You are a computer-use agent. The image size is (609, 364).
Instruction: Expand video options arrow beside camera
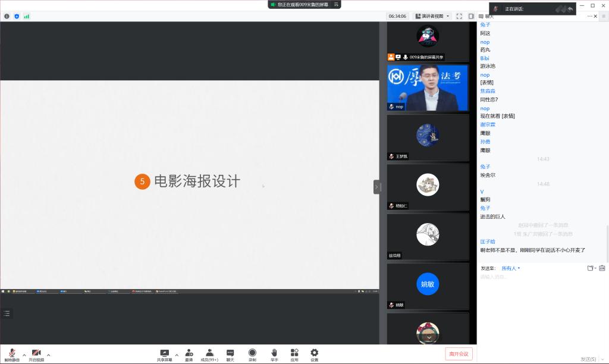coord(49,355)
